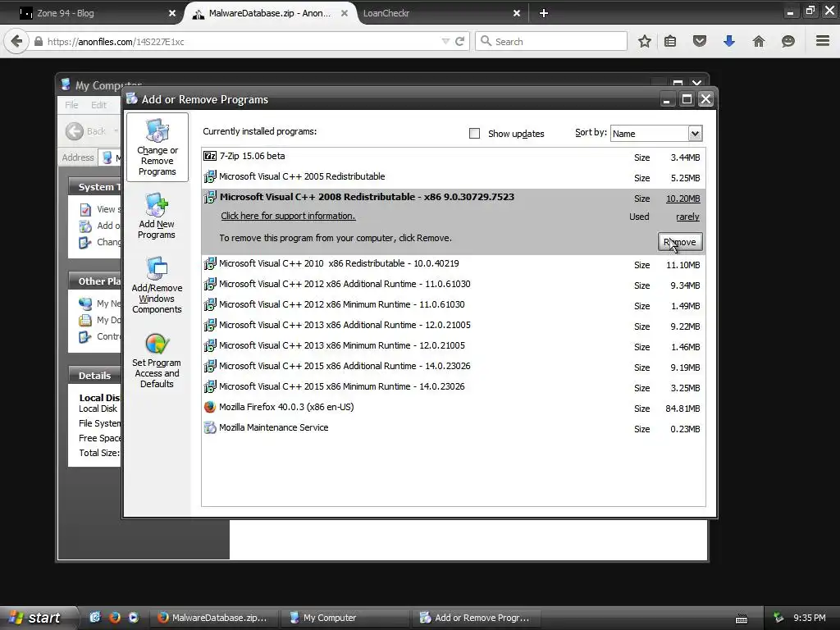840x630 pixels.
Task: Click the Remove button
Action: (680, 242)
